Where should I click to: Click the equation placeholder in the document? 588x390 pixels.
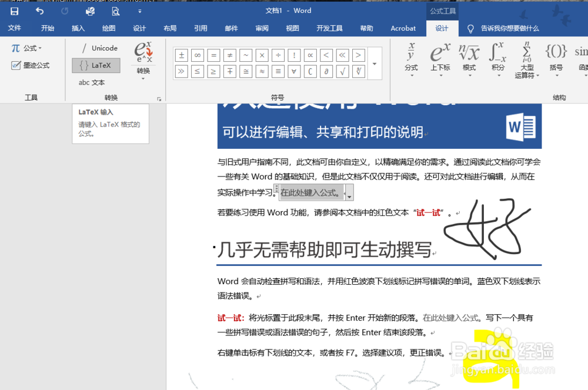(311, 193)
